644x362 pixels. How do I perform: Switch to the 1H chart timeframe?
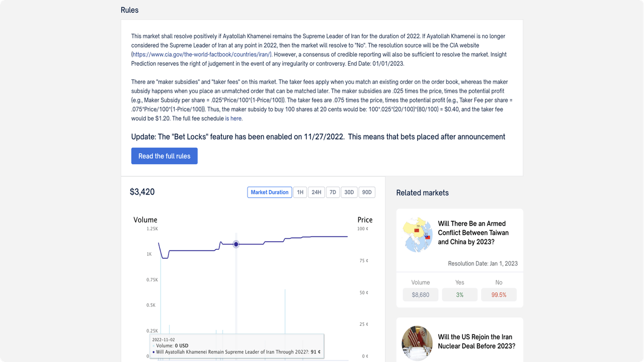300,192
